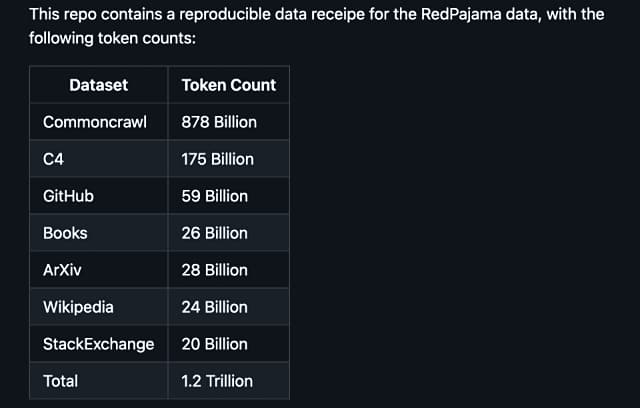Click the Token Count column header
Viewport: 640px width, 408px height.
click(x=228, y=85)
